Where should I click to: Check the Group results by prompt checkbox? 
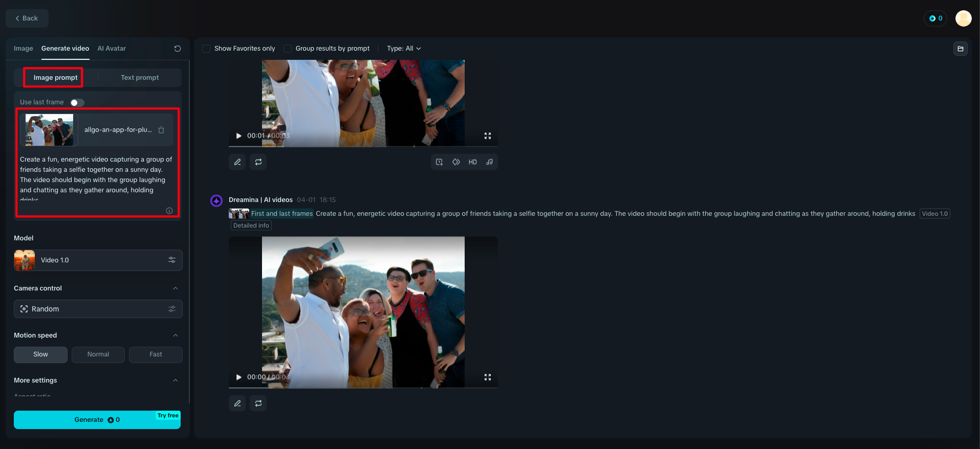click(288, 49)
